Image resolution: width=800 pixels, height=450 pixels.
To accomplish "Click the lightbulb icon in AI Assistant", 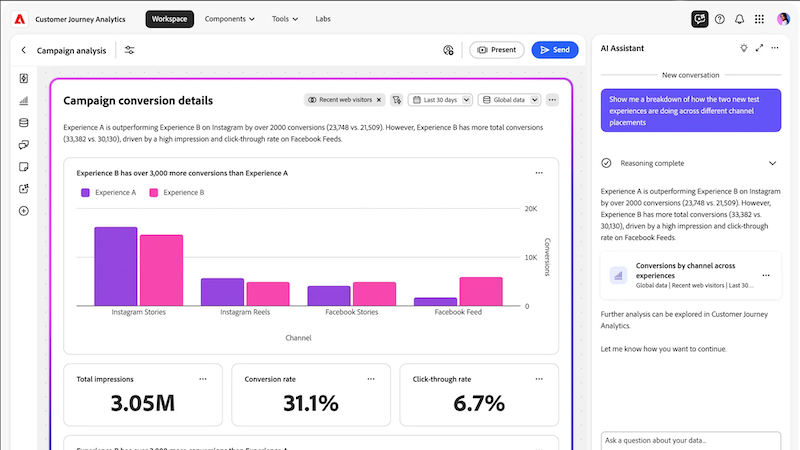I will [x=744, y=48].
